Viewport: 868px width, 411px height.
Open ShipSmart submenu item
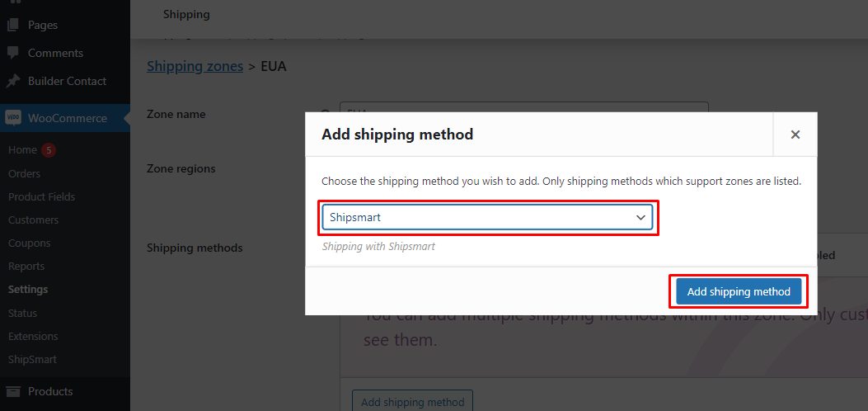(32, 359)
